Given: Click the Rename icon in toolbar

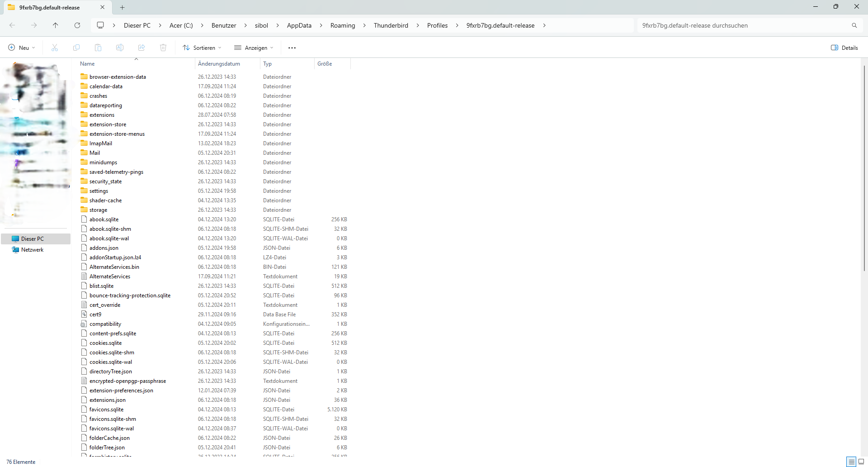Looking at the screenshot, I should [120, 48].
